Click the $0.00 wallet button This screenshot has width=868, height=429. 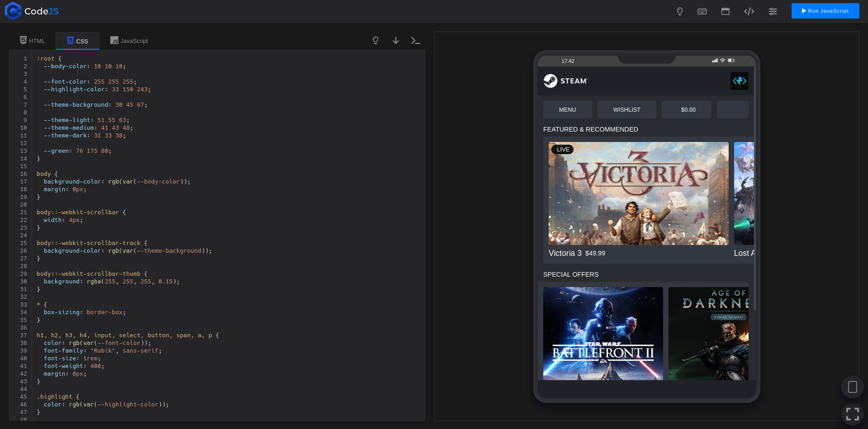point(686,110)
